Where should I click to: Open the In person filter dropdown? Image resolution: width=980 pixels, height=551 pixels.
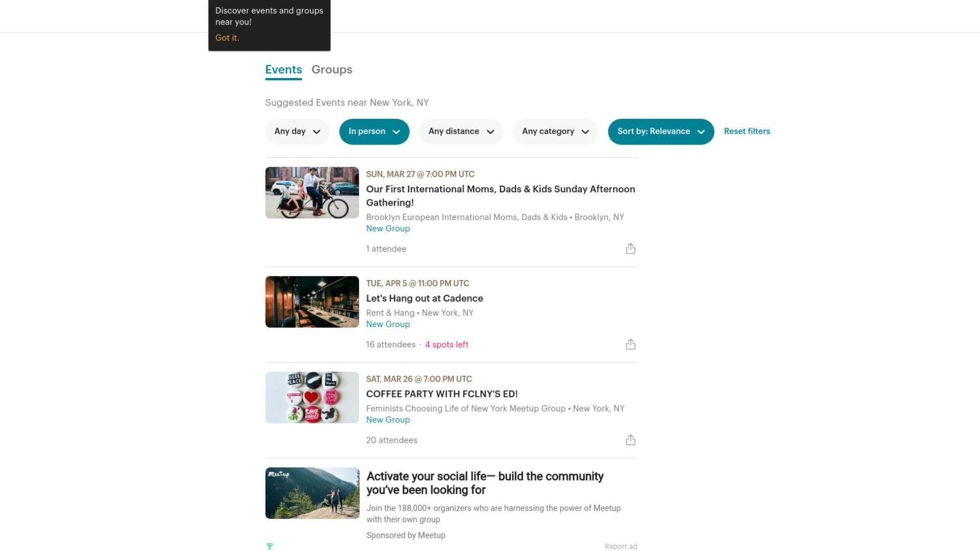(374, 132)
